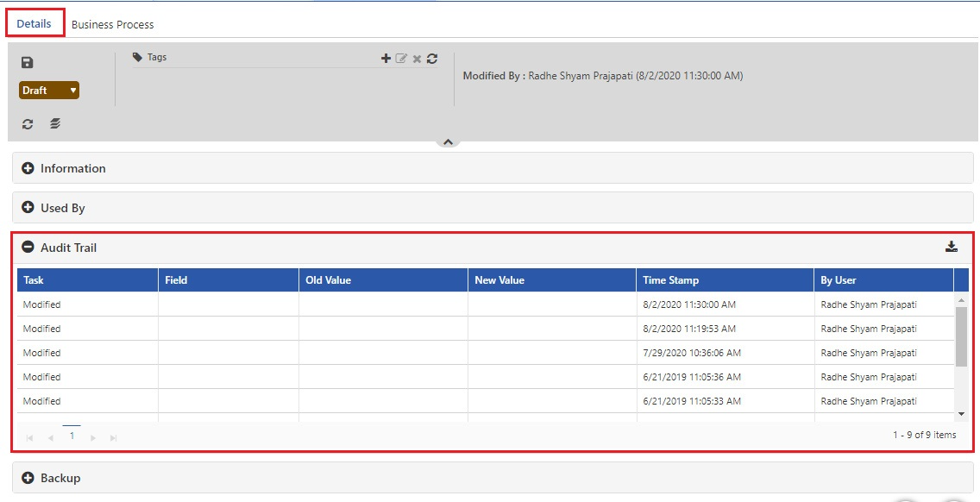Click the Old Value column header

tap(383, 280)
